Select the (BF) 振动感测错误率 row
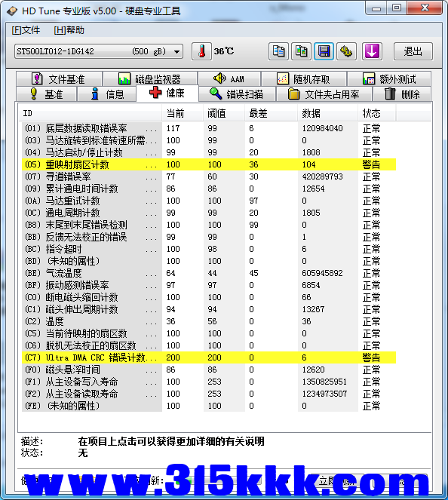Image resolution: width=448 pixels, height=500 pixels. click(x=209, y=285)
